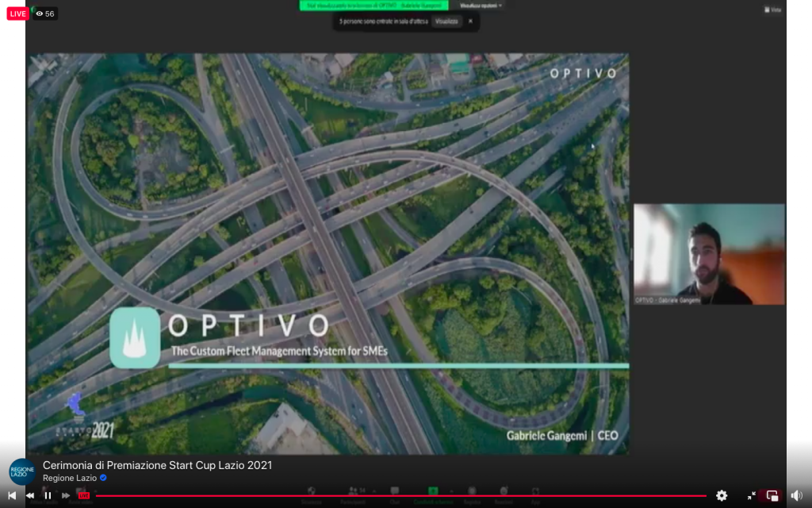Jump back to the stream's beginning

[11, 495]
